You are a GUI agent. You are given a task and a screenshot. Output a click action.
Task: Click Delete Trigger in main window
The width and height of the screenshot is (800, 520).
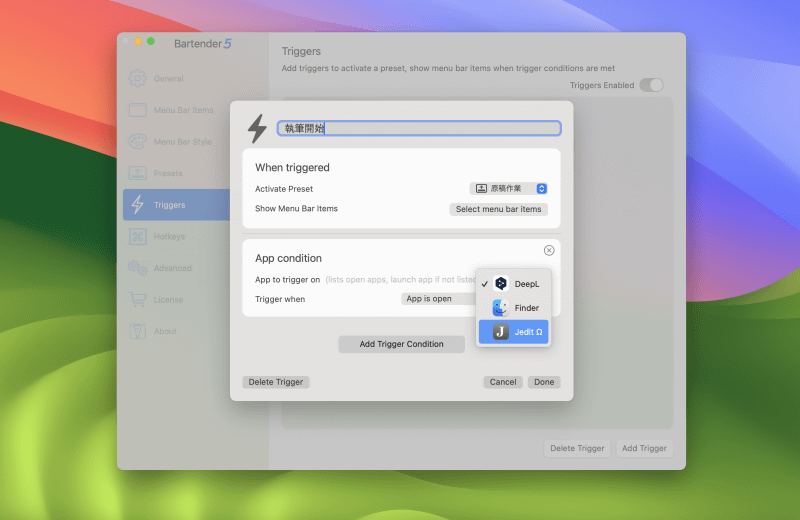(x=577, y=448)
